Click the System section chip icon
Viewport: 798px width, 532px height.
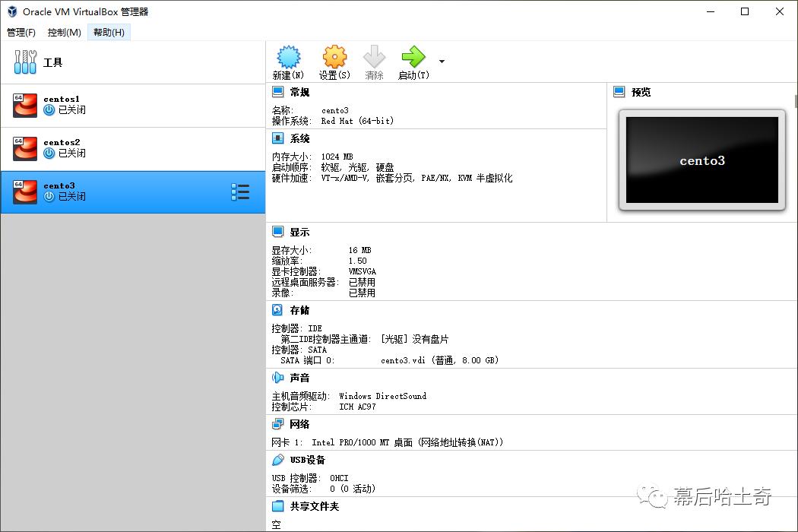click(278, 138)
